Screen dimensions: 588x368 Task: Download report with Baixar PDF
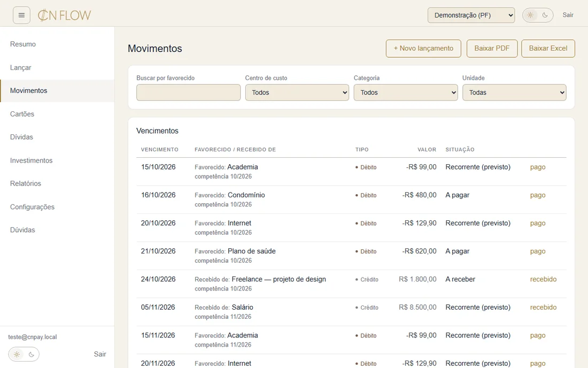click(x=492, y=48)
